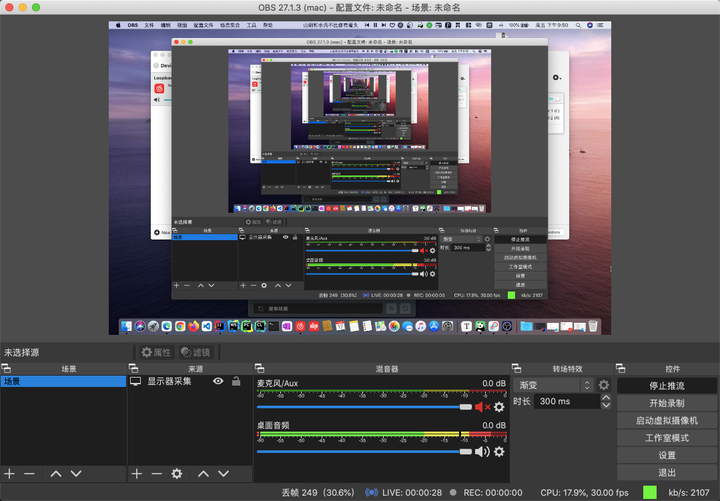
Task: Select the 显示器采集 source row
Action: coord(190,382)
